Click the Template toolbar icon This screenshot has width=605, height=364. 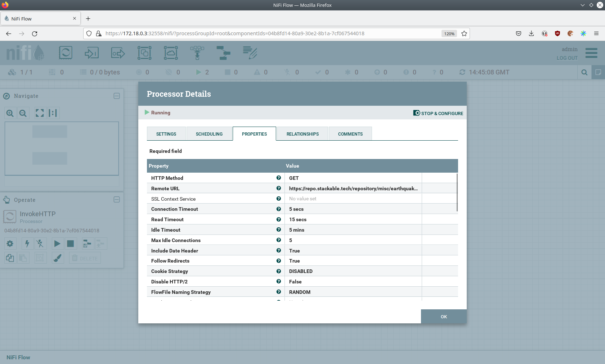223,53
